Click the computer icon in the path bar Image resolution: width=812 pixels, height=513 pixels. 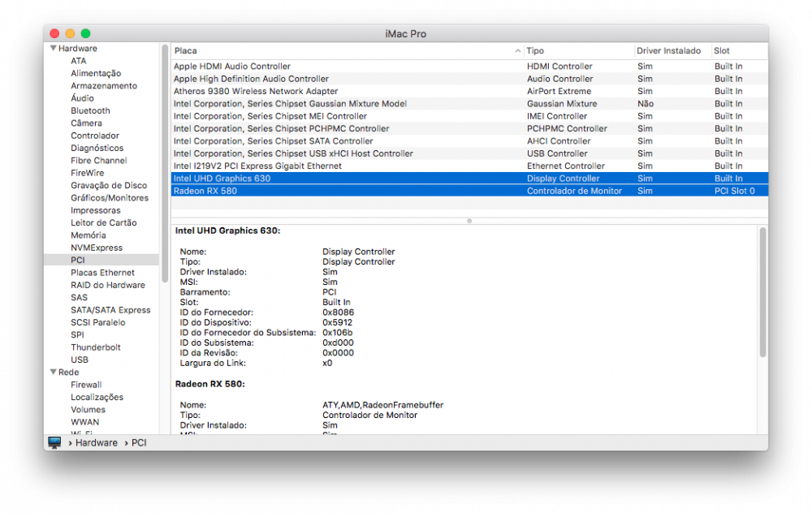[x=54, y=442]
